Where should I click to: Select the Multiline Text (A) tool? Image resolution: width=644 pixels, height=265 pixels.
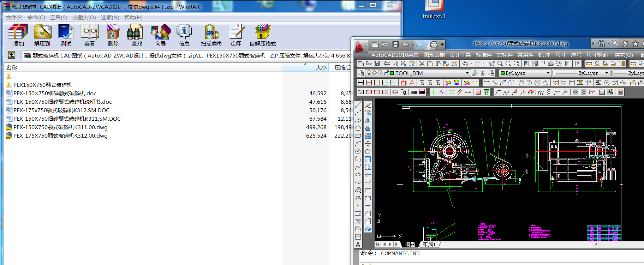click(358, 245)
